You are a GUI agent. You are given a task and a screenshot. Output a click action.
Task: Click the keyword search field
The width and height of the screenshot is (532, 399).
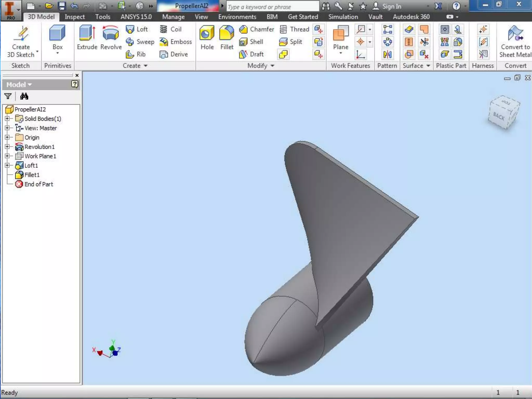tap(272, 7)
